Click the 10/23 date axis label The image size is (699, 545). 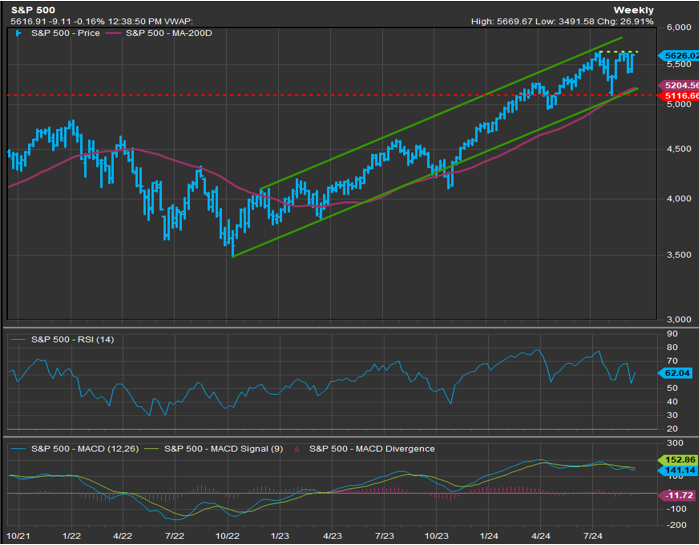point(436,536)
